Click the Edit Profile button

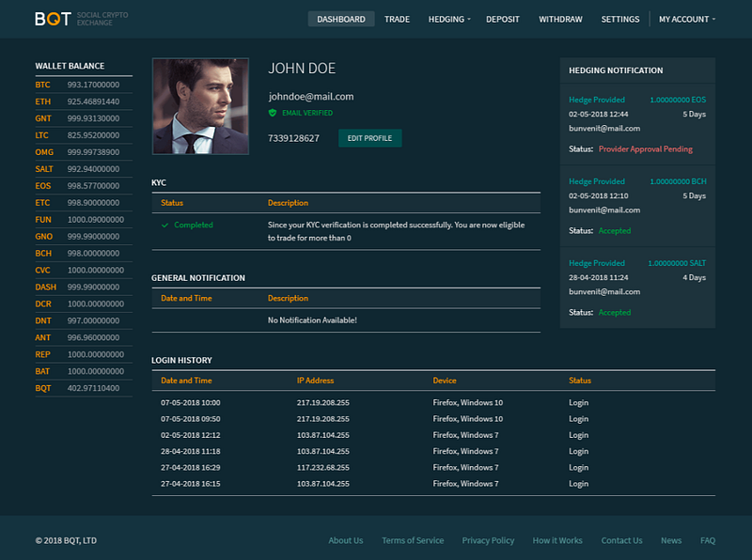(x=369, y=138)
